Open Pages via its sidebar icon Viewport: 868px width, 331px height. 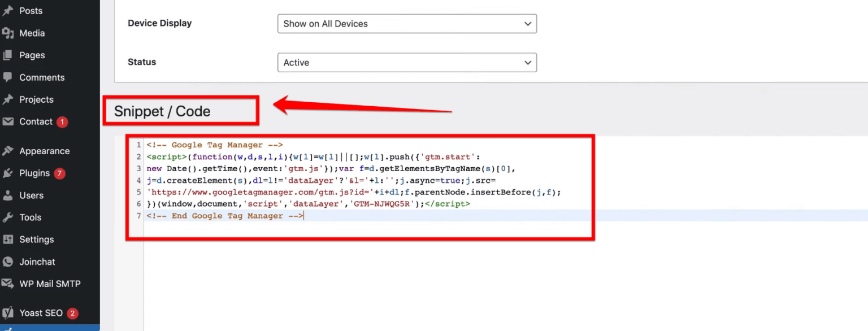(8, 55)
